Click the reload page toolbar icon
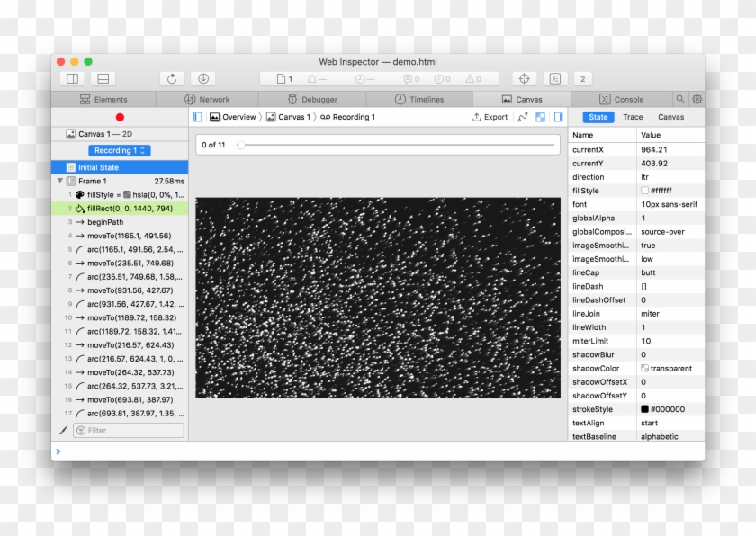This screenshot has height=536, width=756. point(172,79)
